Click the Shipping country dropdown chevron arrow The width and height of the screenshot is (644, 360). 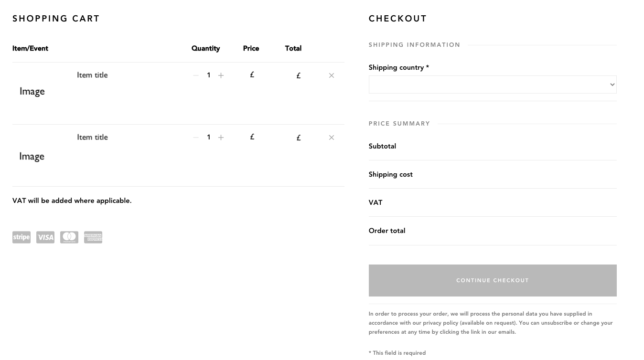[612, 85]
